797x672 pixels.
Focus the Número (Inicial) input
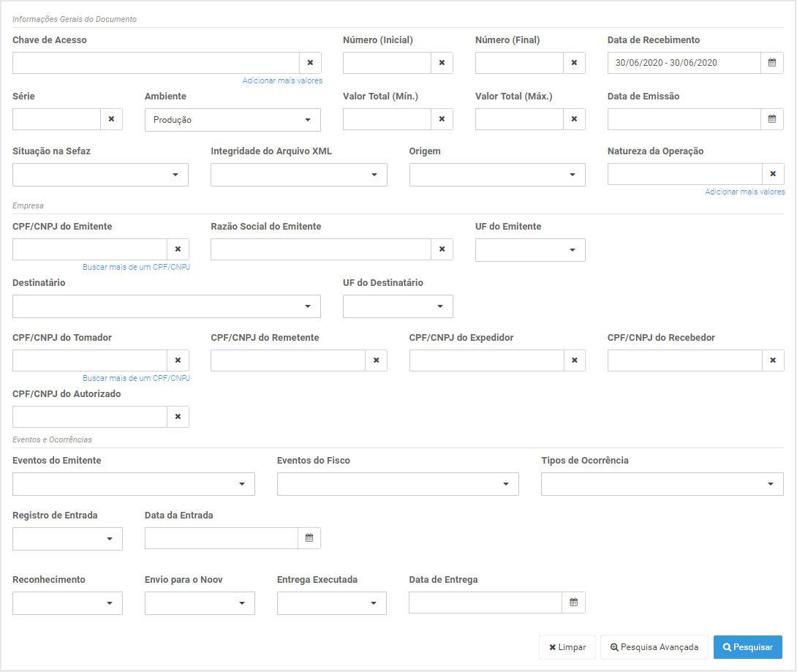(x=388, y=63)
